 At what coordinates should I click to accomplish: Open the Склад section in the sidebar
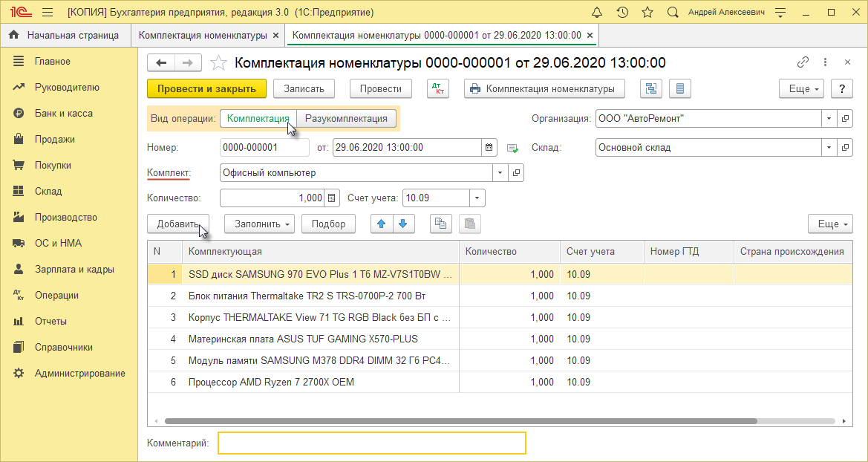coord(48,191)
